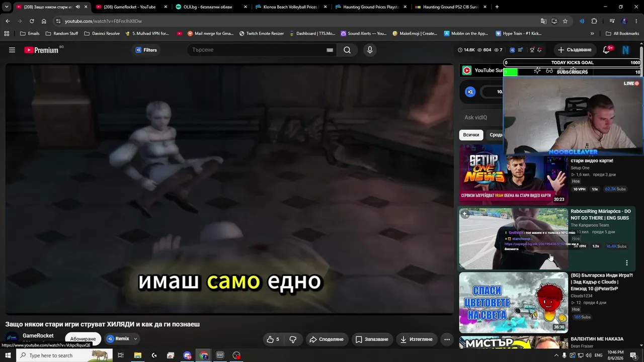Image resolution: width=644 pixels, height=362 pixels.
Task: Share the video via Споделяне
Action: pyautogui.click(x=326, y=339)
